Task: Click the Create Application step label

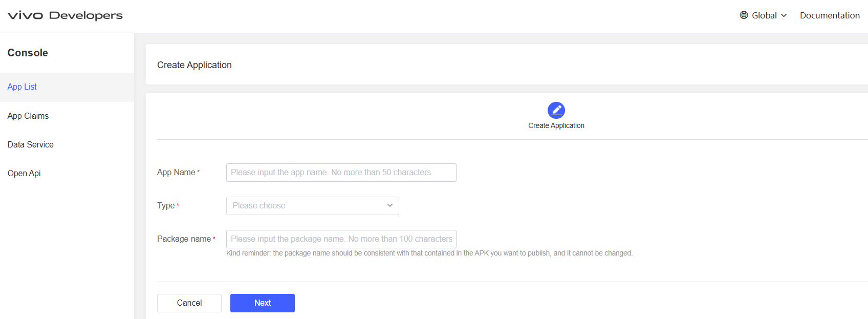Action: tap(556, 126)
